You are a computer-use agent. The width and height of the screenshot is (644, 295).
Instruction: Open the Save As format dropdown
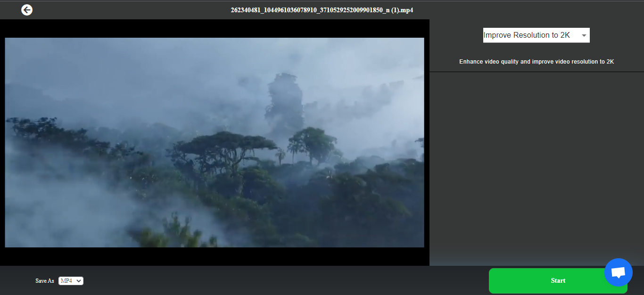click(x=71, y=281)
